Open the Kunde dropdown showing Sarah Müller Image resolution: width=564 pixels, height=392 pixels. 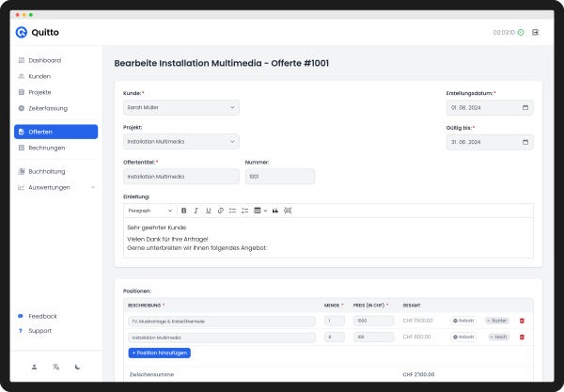click(180, 108)
